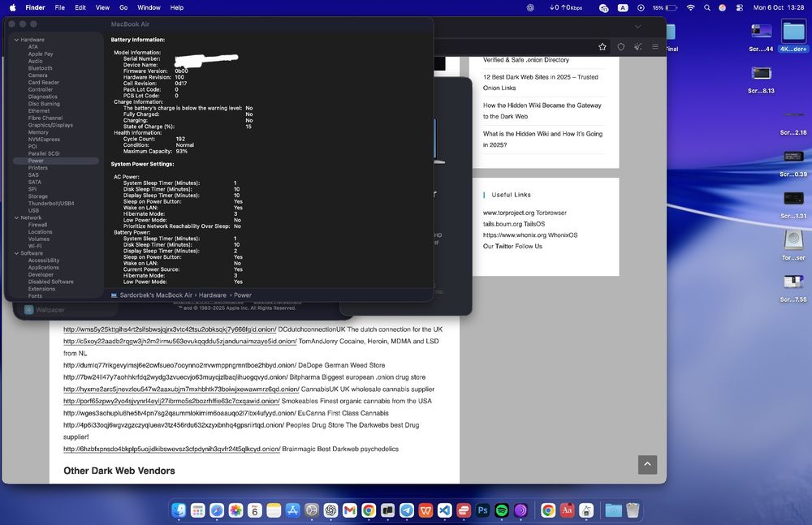The image size is (812, 525).
Task: Open Spotlight search in menu bar
Action: (x=707, y=8)
